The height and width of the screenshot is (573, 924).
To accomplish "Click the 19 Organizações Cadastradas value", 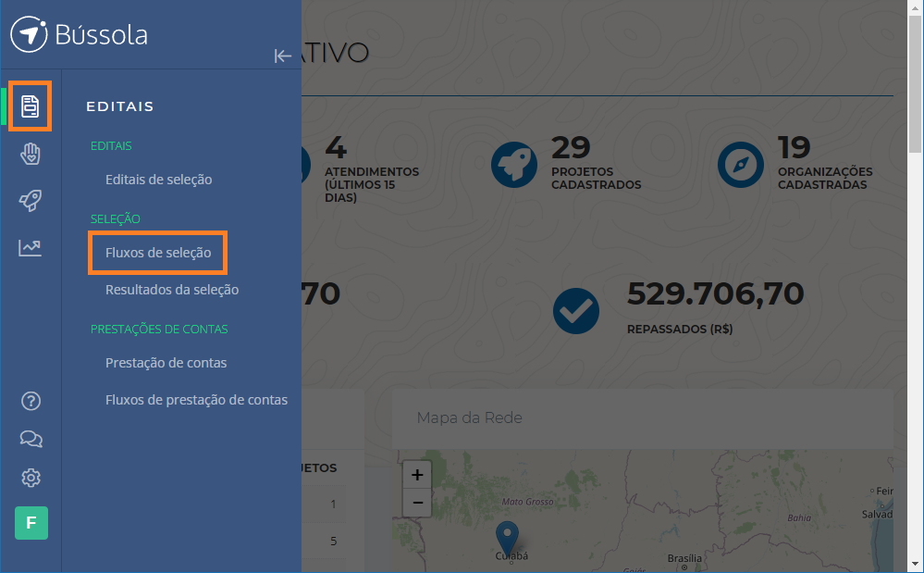I will tap(794, 147).
